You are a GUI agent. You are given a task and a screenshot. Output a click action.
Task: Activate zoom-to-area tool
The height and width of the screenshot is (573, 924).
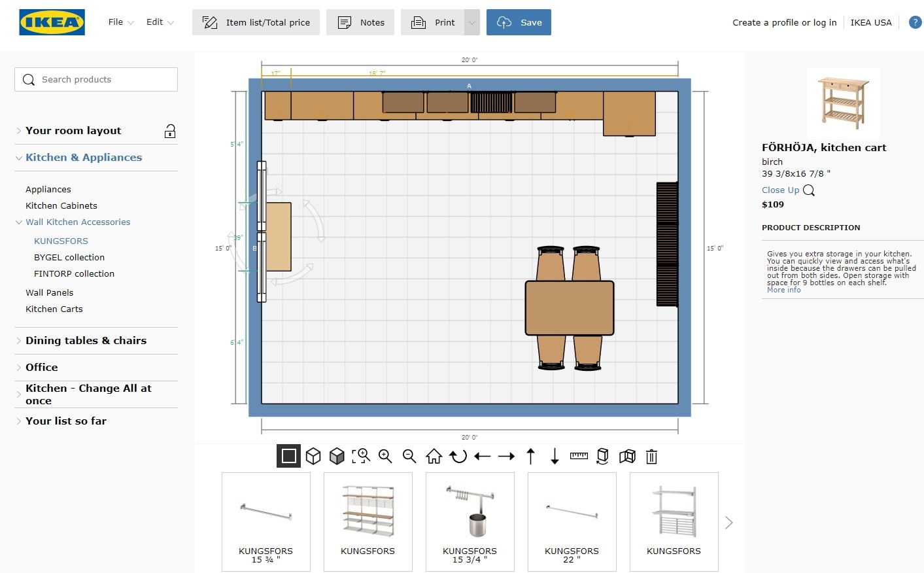coord(361,456)
